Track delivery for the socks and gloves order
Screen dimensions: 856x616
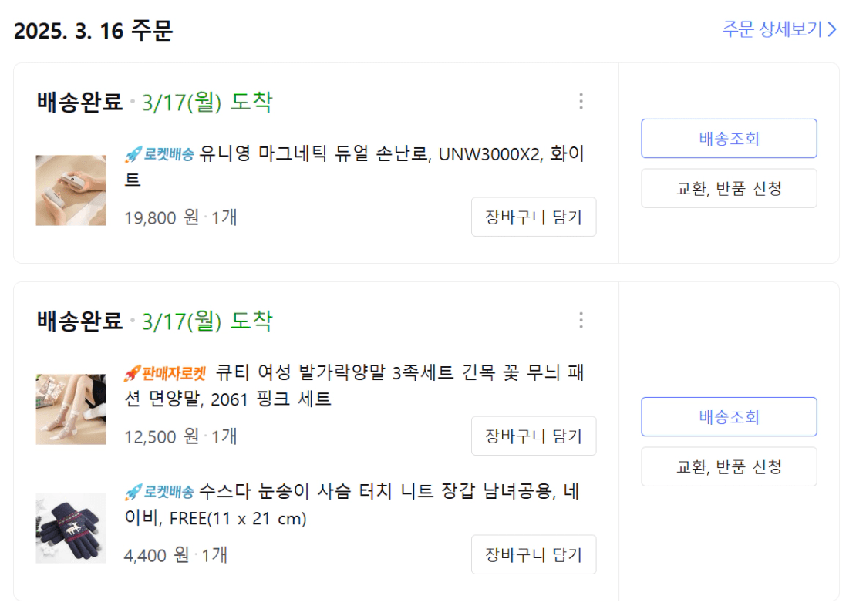pos(729,417)
